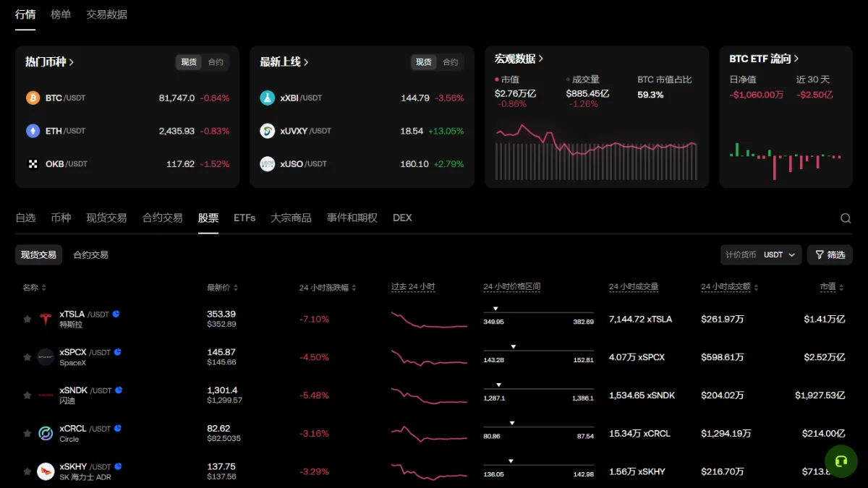Click the SpaceX logo in xSPCX row
Viewport: 868px width, 488px height.
(x=46, y=357)
